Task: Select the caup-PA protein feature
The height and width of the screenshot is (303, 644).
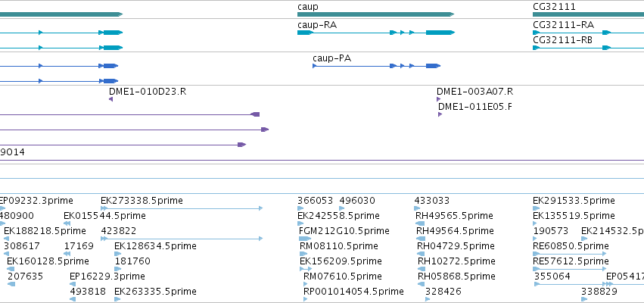Action: pyautogui.click(x=376, y=66)
